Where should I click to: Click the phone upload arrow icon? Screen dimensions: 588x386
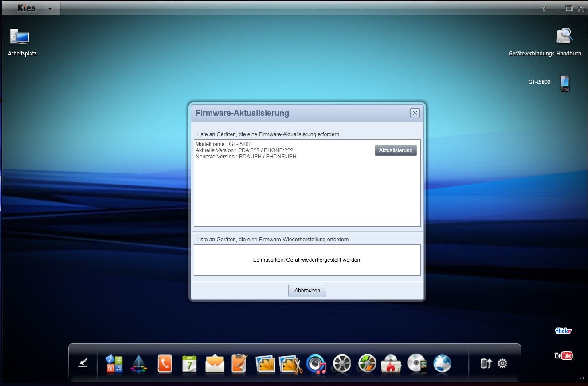[486, 364]
